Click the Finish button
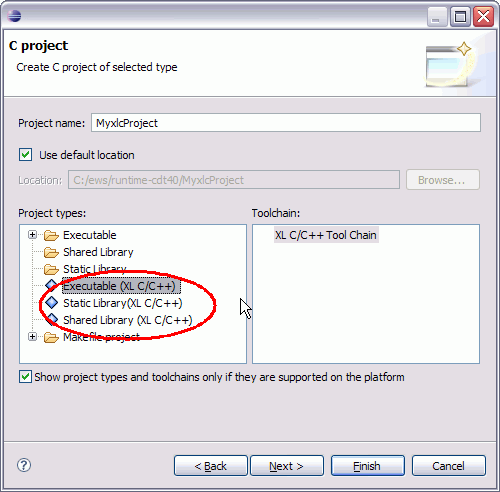Screen dimensions: 500x492 [x=368, y=466]
